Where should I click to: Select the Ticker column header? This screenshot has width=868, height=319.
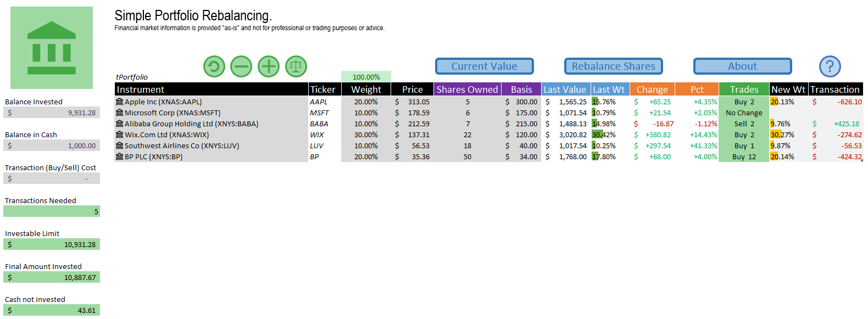[x=325, y=89]
